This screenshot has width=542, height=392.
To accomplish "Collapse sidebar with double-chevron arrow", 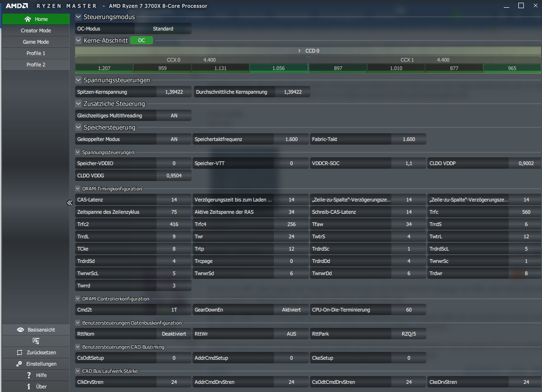I will coord(70,203).
